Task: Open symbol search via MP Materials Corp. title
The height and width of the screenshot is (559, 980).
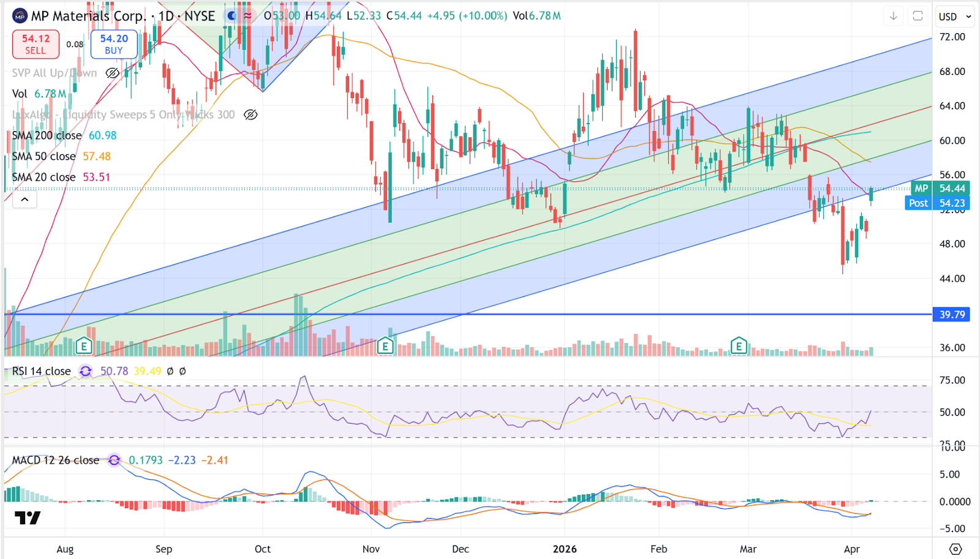Action: (88, 16)
